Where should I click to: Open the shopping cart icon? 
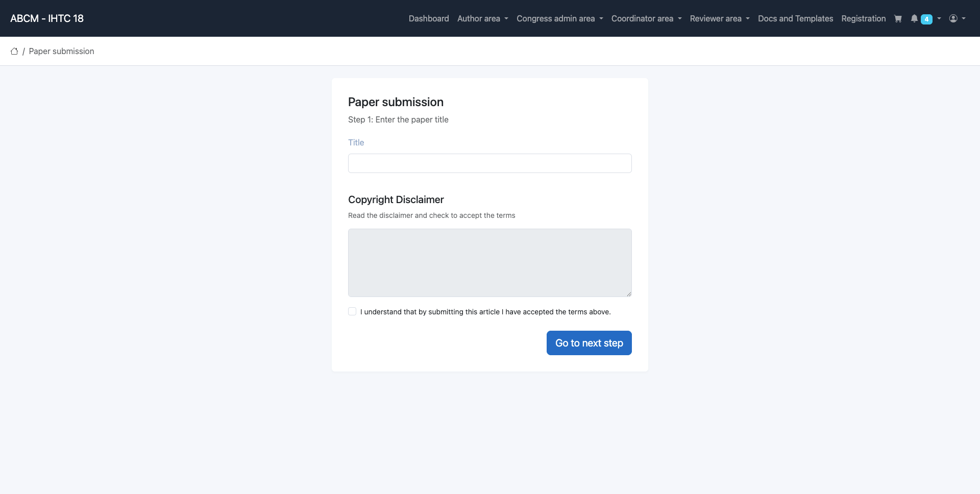898,19
